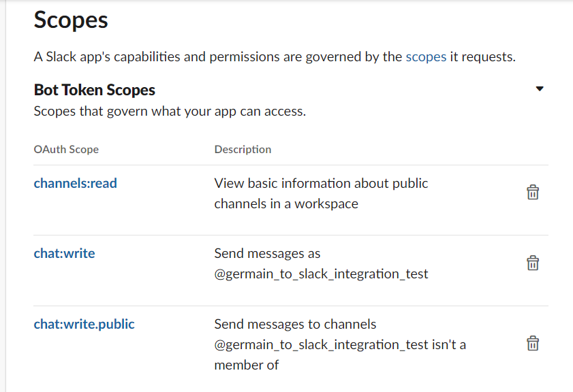Open the channels:read scope details
This screenshot has height=392, width=573.
pyautogui.click(x=75, y=183)
